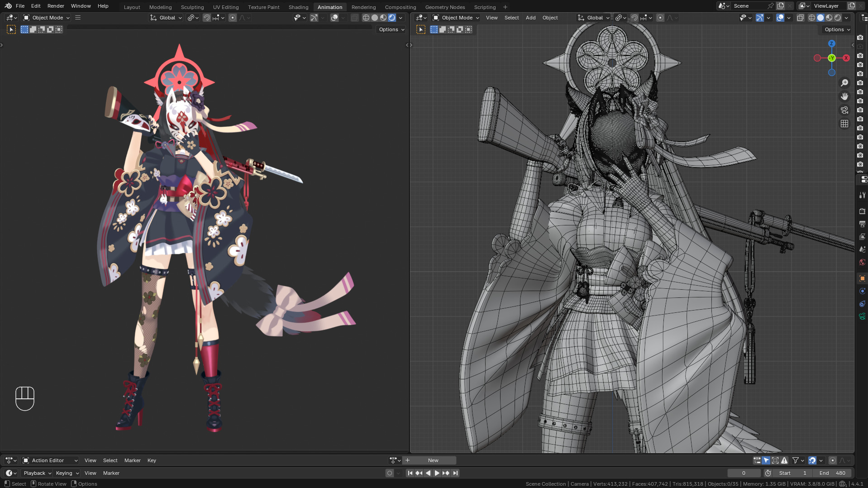Toggle X-ray in right viewport

tap(800, 18)
